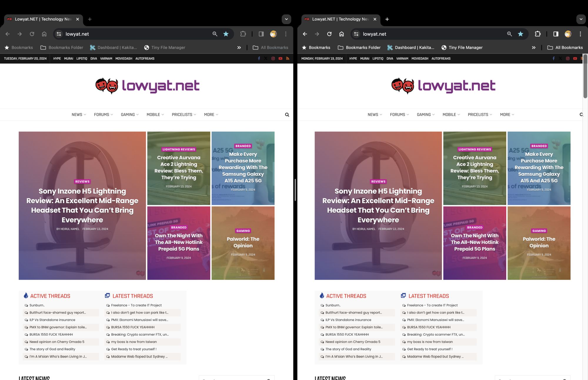Toggle side panel icon in left window
This screenshot has height=380, width=588.
(261, 34)
